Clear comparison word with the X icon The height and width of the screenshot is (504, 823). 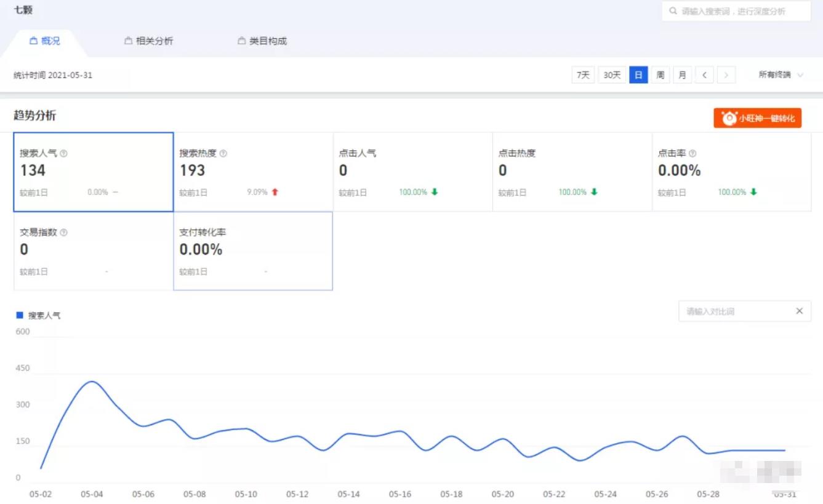tap(799, 311)
